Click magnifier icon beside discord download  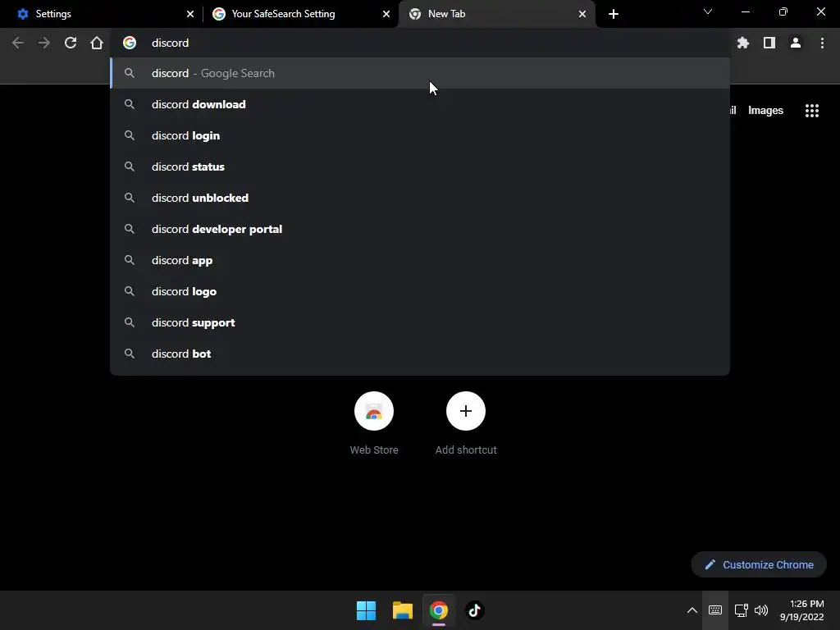130,104
